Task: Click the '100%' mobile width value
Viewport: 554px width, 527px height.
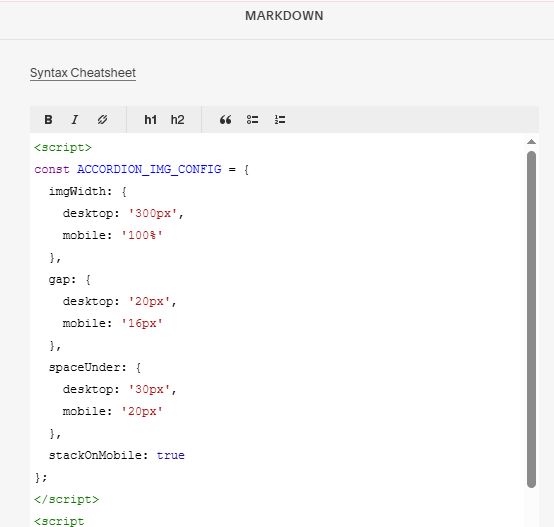Action: coord(142,235)
